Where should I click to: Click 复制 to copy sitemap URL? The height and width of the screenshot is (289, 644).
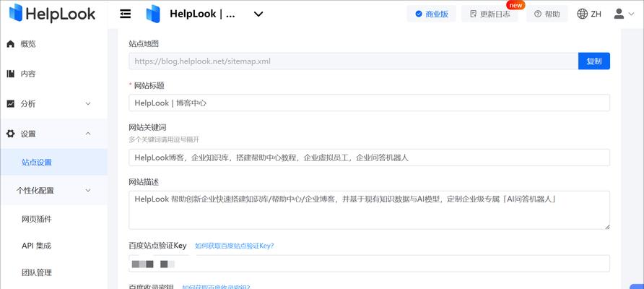(x=594, y=61)
